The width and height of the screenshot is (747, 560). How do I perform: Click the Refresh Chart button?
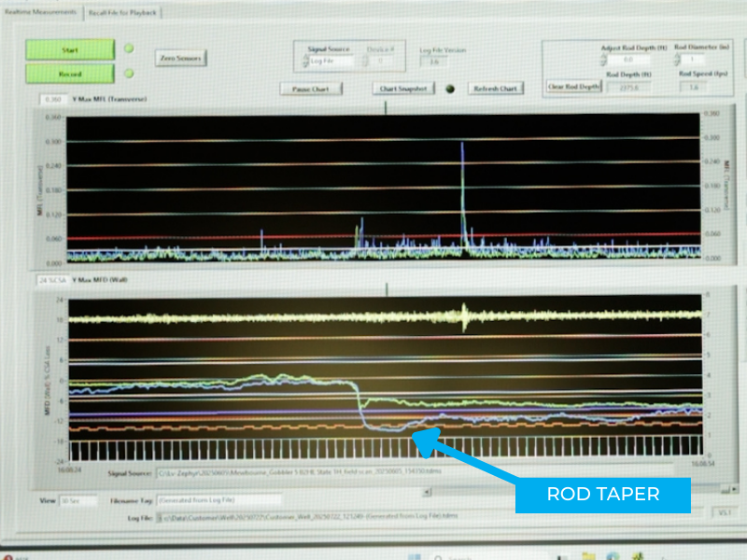(x=496, y=88)
